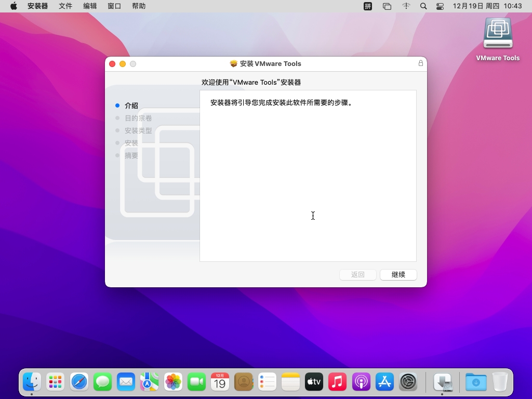Screen dimensions: 532x399
Task: Open System Preferences gear icon in dock
Action: (x=408, y=382)
